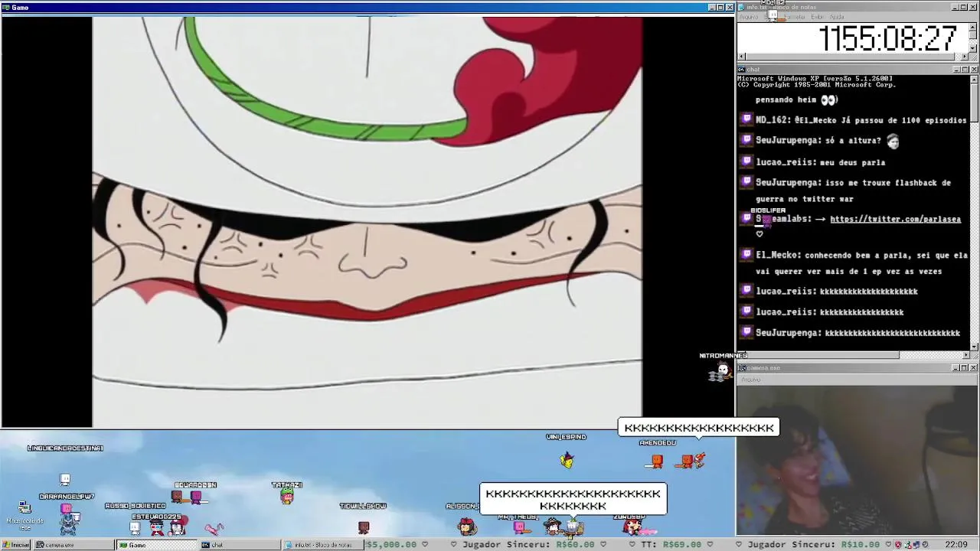980x551 pixels.
Task: Click Twitch badge beside 'meu deus parla' message
Action: (747, 161)
